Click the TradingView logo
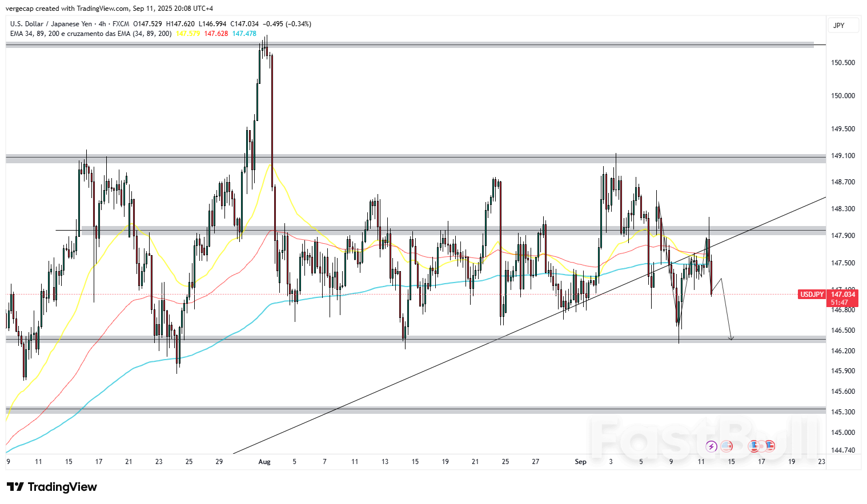This screenshot has width=867, height=504. click(x=52, y=487)
